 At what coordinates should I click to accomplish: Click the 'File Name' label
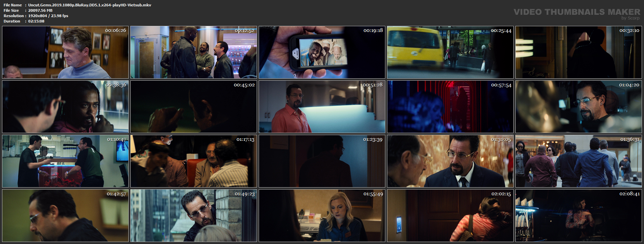13,5
